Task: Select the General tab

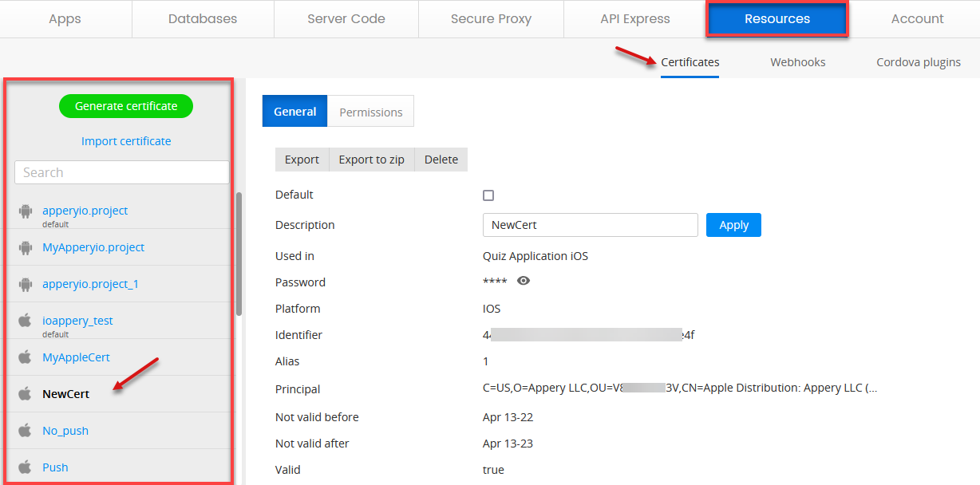Action: (295, 112)
